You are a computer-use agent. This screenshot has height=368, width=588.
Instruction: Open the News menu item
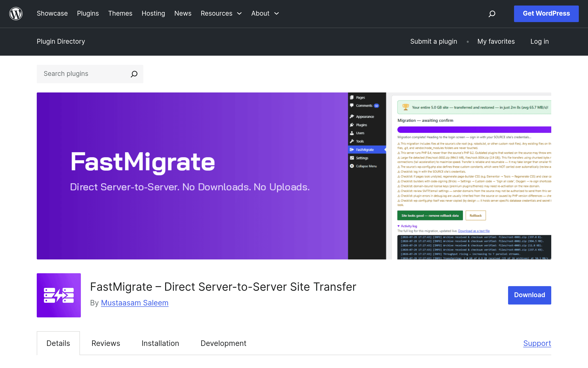click(183, 13)
